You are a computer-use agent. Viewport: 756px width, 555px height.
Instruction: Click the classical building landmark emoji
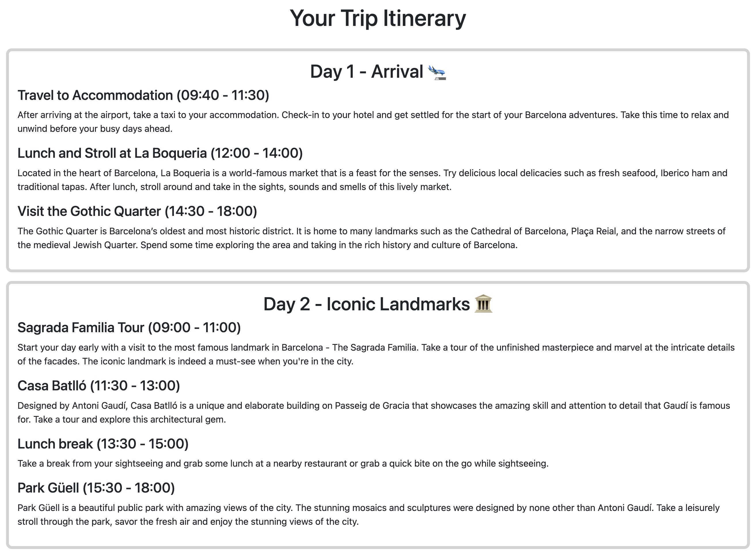[x=483, y=304]
